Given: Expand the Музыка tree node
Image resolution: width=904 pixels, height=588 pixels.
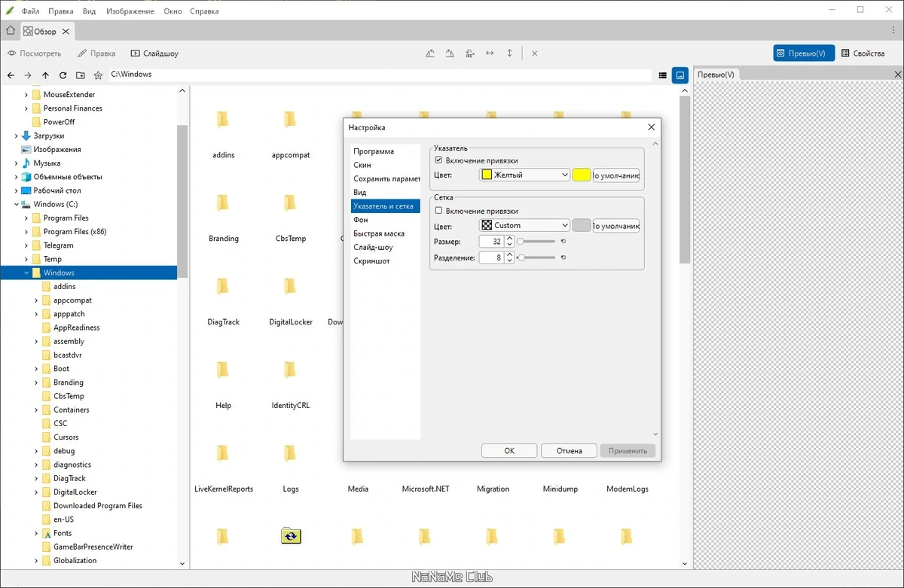Looking at the screenshot, I should click(16, 163).
